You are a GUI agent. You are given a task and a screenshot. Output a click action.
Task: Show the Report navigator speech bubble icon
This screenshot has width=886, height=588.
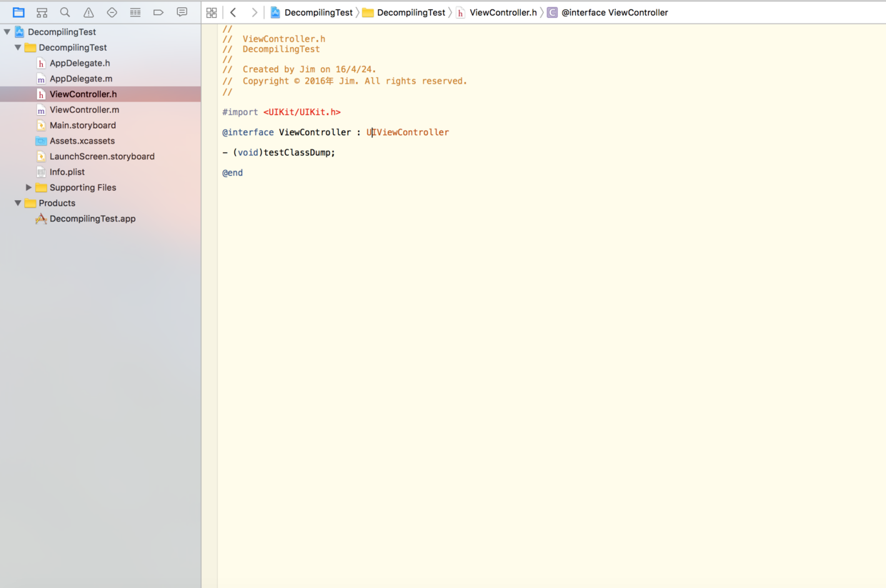coord(181,12)
